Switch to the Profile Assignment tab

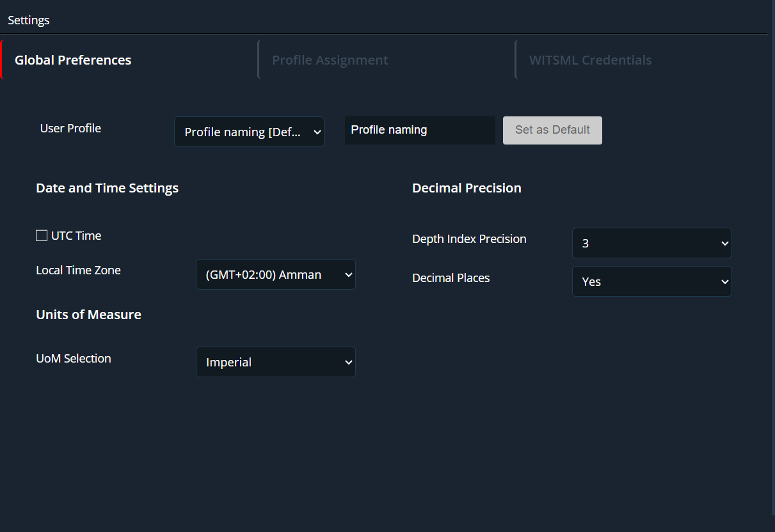coord(330,60)
